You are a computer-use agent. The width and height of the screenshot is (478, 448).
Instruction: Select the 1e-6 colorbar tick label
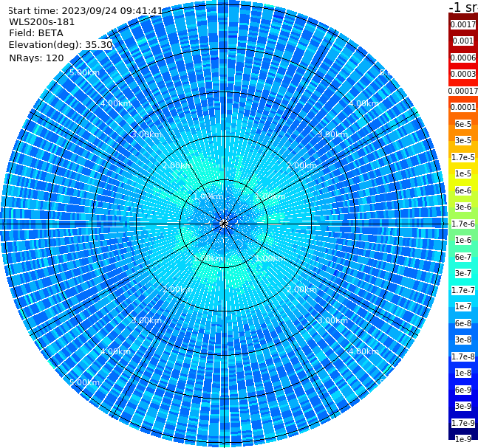(x=463, y=240)
